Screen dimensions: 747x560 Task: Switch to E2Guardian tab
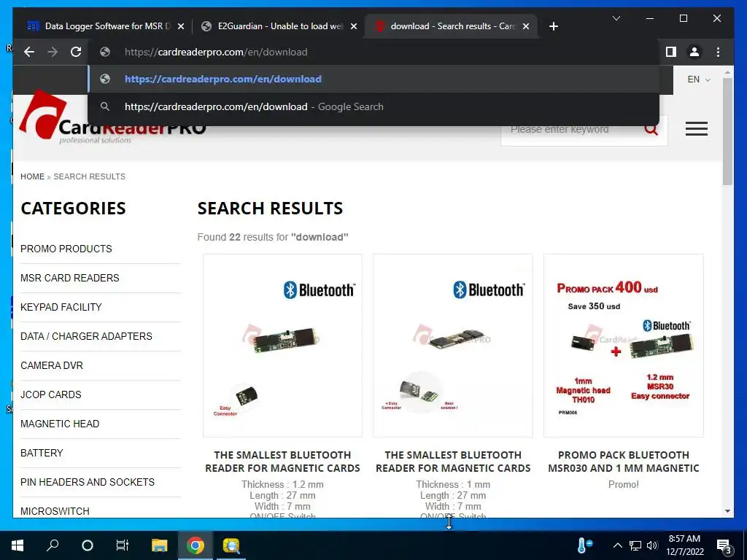(279, 26)
